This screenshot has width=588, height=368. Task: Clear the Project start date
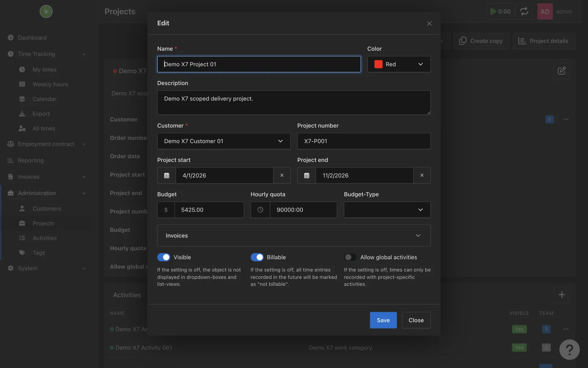[282, 176]
